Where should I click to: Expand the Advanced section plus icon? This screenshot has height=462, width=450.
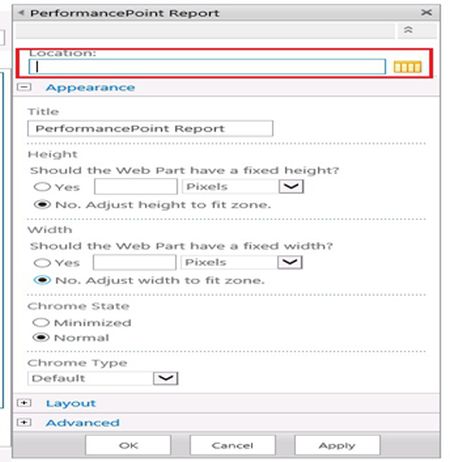[x=24, y=422]
